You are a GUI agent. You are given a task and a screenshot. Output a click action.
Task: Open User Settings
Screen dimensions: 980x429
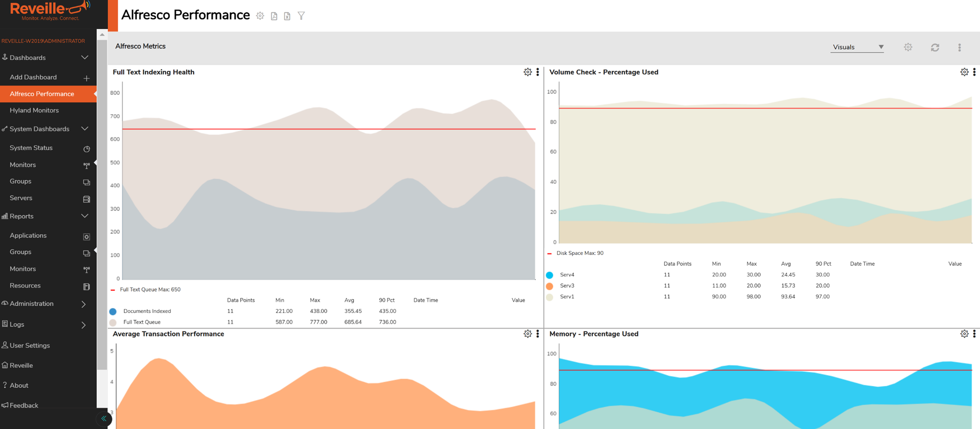[x=30, y=345]
